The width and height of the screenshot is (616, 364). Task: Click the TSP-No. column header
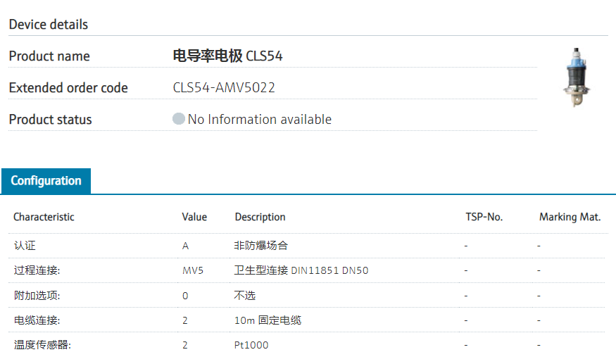tap(484, 217)
